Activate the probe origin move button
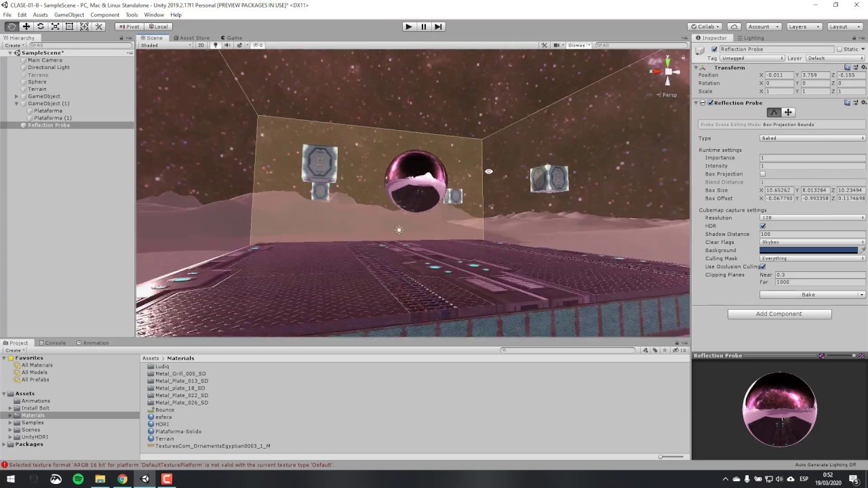Image resolution: width=868 pixels, height=488 pixels. coord(788,113)
